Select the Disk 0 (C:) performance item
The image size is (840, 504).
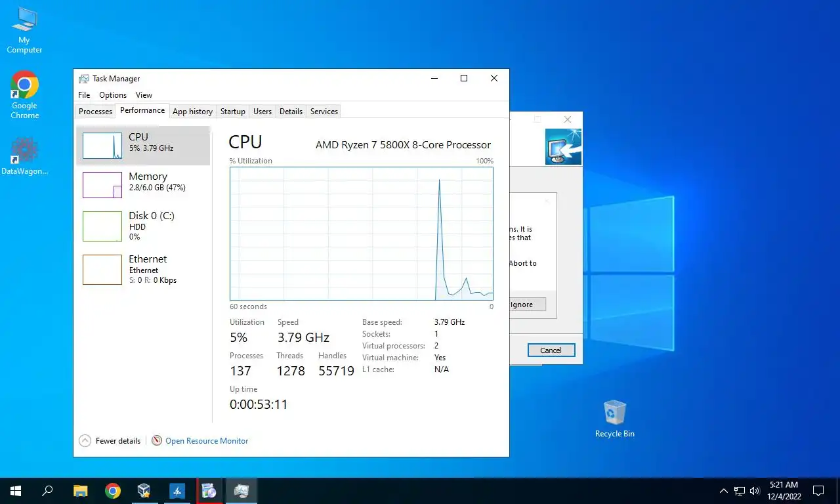143,226
